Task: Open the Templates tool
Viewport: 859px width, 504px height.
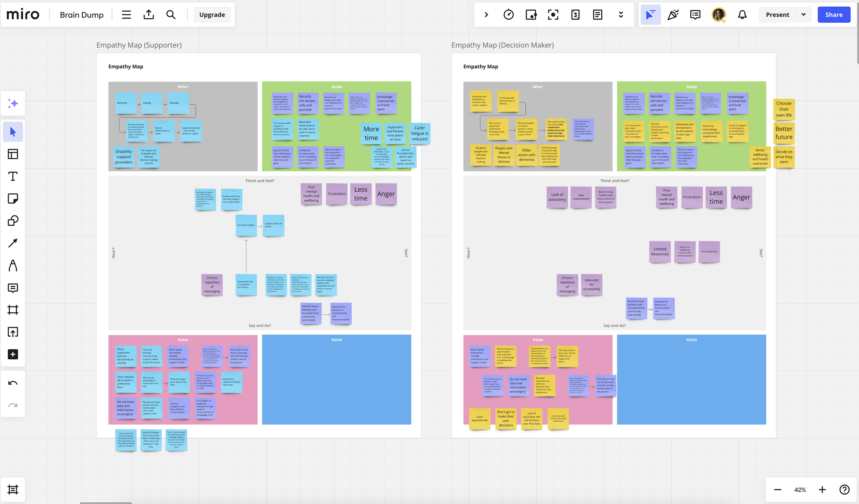Action: [x=13, y=154]
